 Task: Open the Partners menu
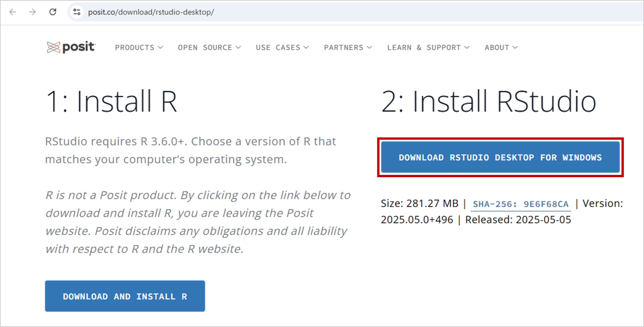[348, 47]
